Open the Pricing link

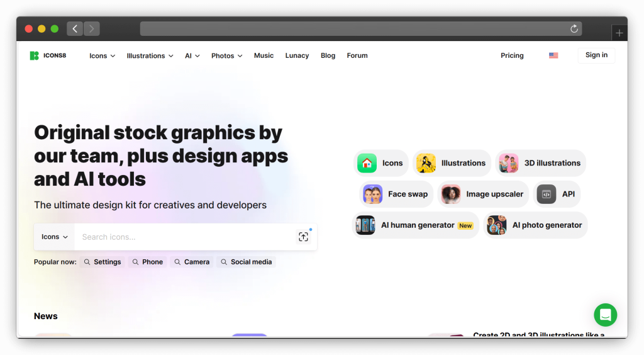click(x=512, y=55)
